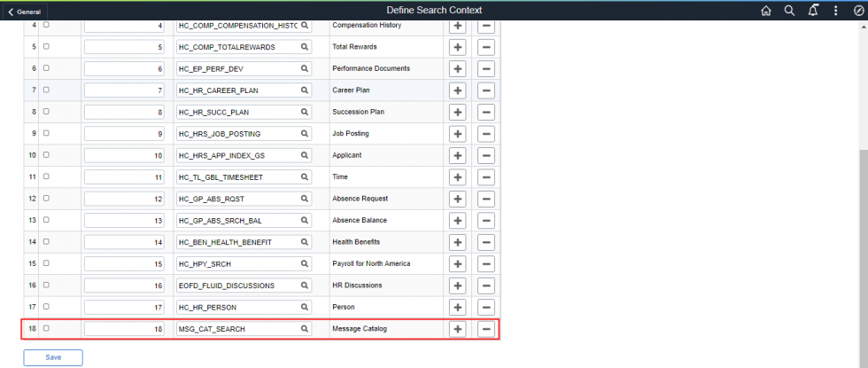The height and width of the screenshot is (368, 868).
Task: Select the Applicant description text
Action: click(x=346, y=155)
